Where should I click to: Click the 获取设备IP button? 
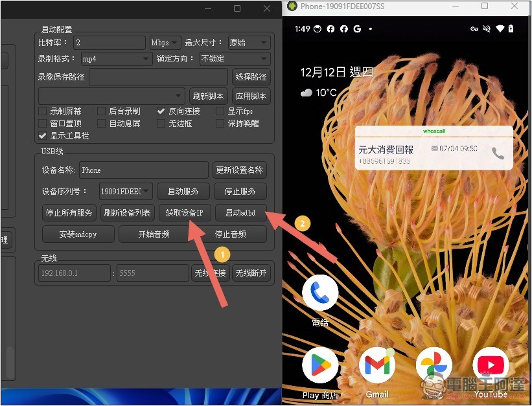tap(185, 212)
